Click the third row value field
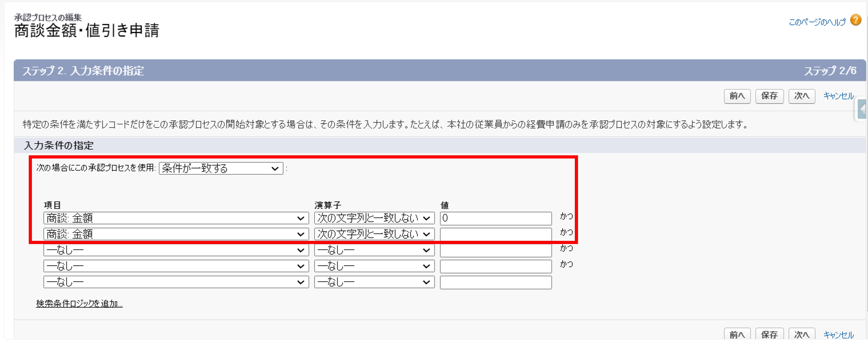 pos(496,251)
